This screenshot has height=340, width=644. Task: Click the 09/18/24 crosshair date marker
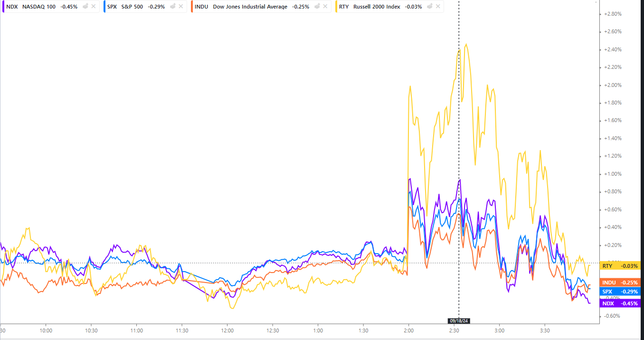pos(458,321)
